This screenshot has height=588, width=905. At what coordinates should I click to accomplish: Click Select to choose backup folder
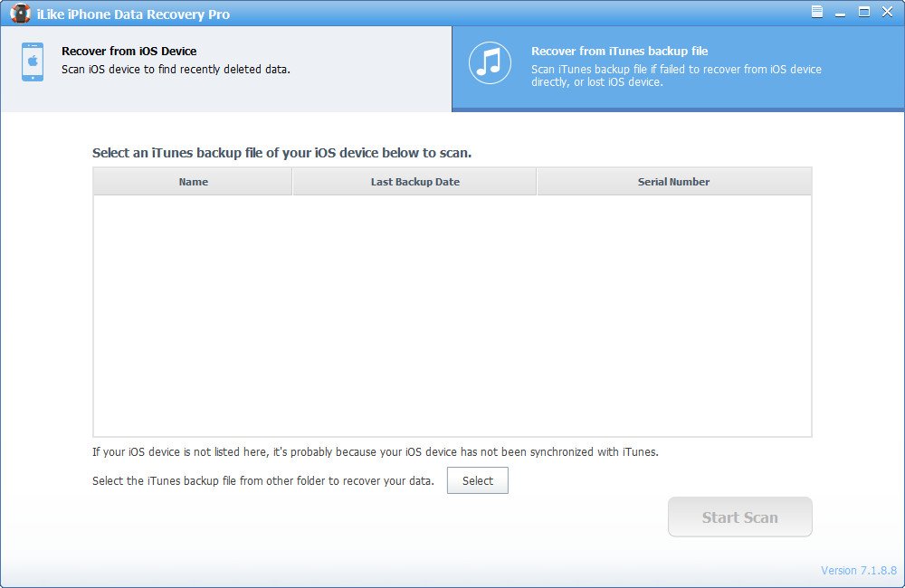(477, 480)
